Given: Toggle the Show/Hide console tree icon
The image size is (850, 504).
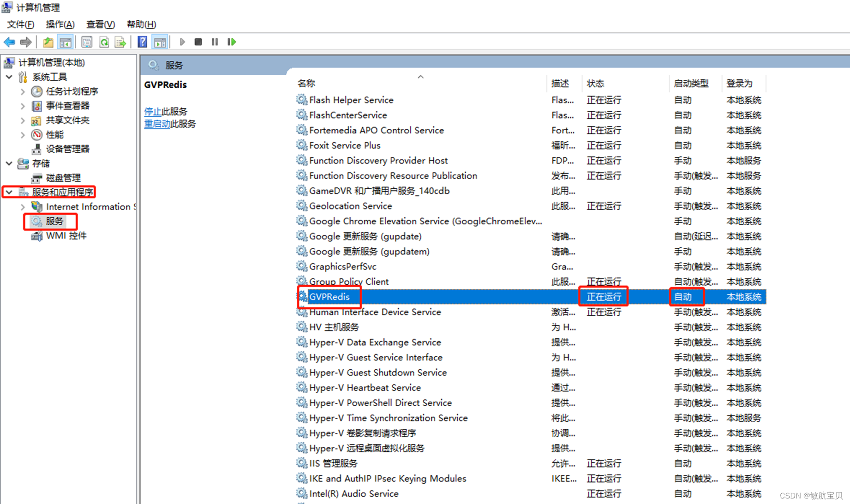Looking at the screenshot, I should (66, 42).
